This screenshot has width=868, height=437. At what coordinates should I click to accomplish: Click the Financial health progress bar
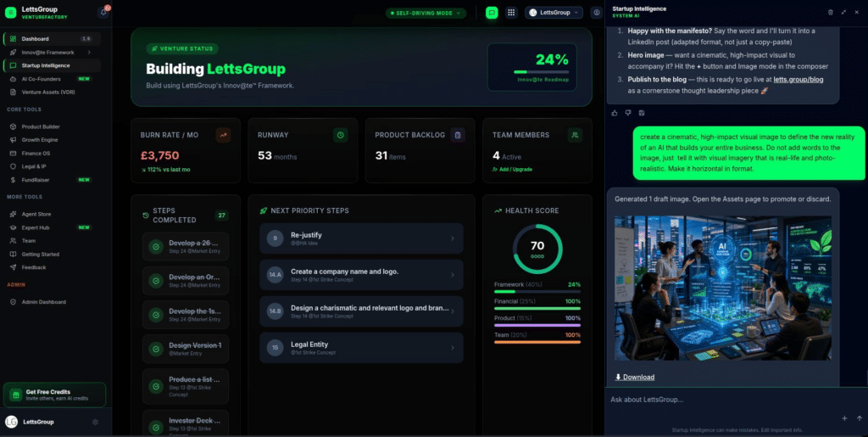pos(537,309)
